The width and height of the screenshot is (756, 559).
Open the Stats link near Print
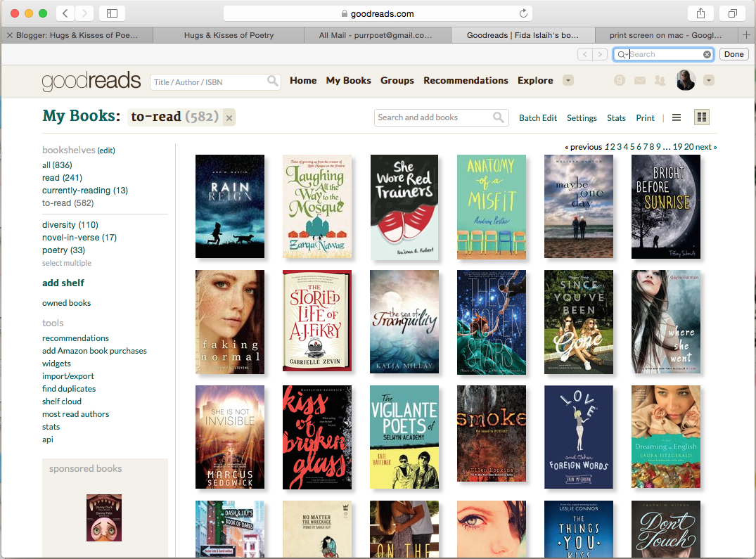(616, 118)
